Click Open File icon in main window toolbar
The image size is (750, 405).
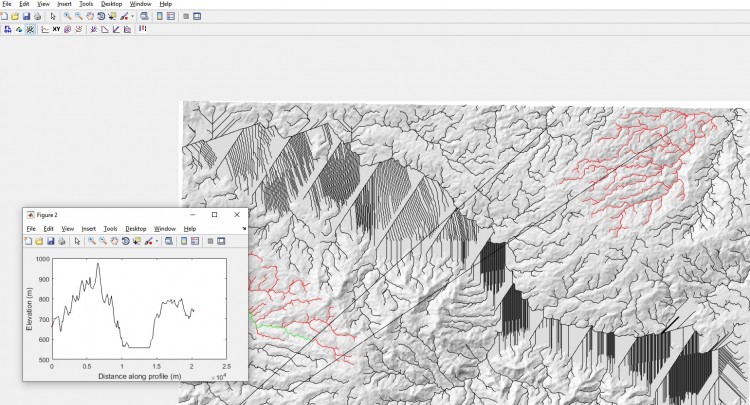15,16
